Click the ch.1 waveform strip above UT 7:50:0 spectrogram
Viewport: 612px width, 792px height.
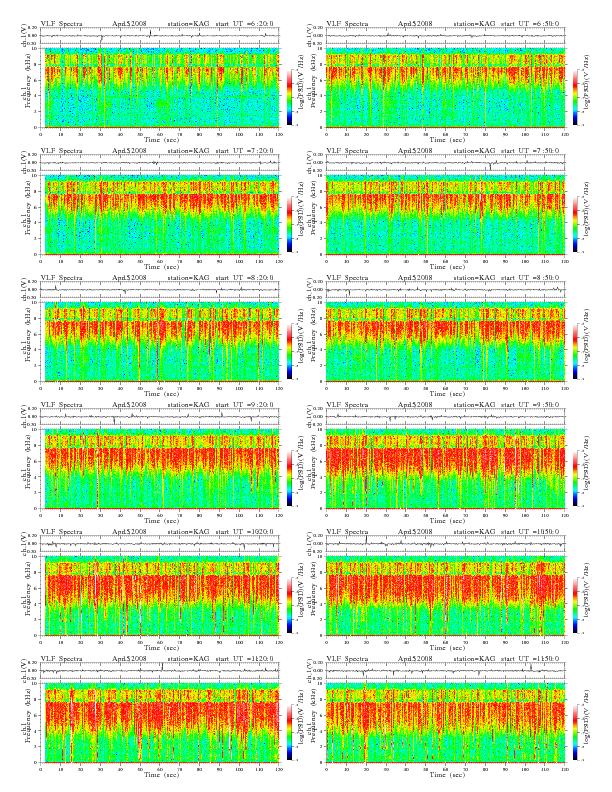(x=445, y=163)
